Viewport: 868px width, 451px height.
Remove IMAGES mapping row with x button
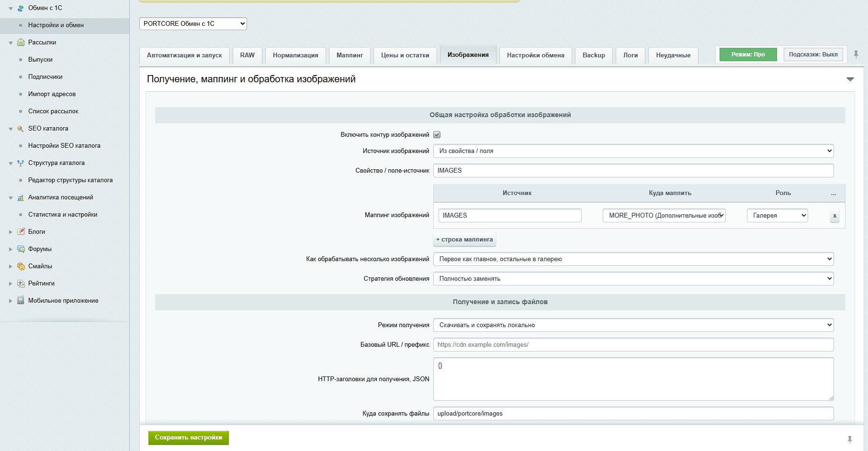(834, 216)
